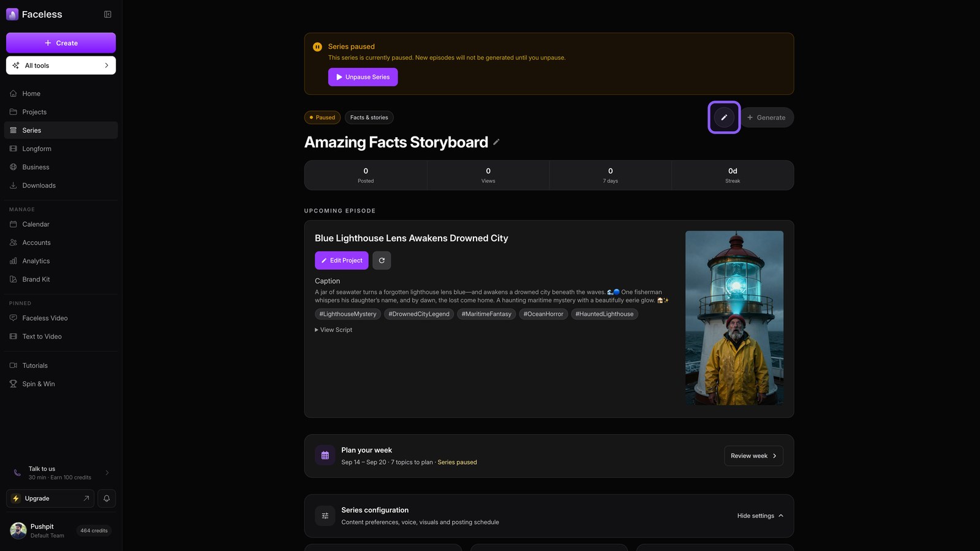Open the lighthouse episode thumbnail
The height and width of the screenshot is (551, 980).
(734, 318)
